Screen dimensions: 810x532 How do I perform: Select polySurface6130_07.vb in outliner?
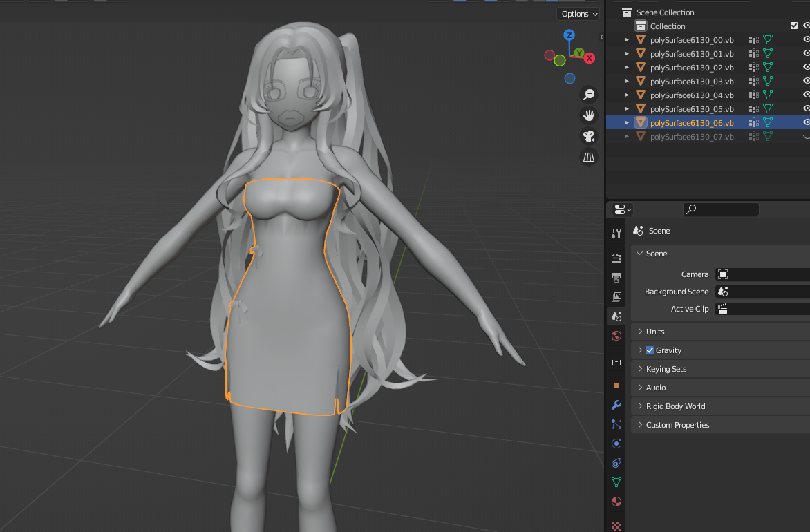coord(692,137)
